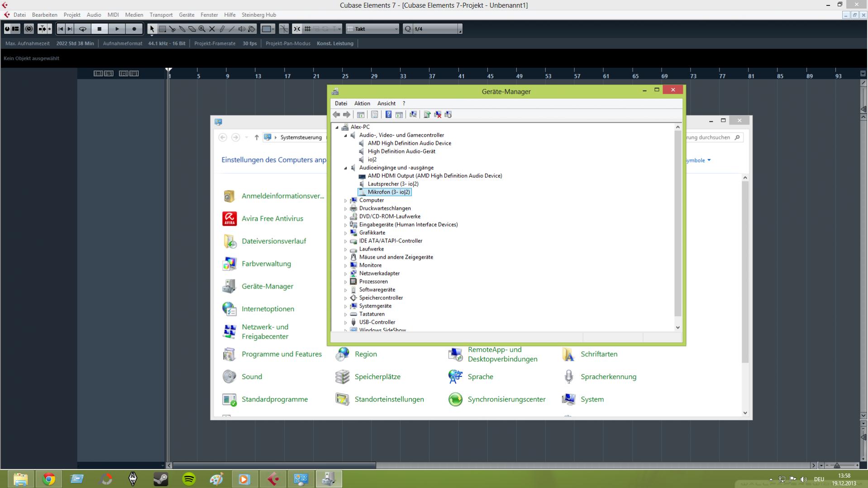Click Properties icon in Geräte-Manager toolbar
Image resolution: width=868 pixels, height=488 pixels.
pos(374,114)
